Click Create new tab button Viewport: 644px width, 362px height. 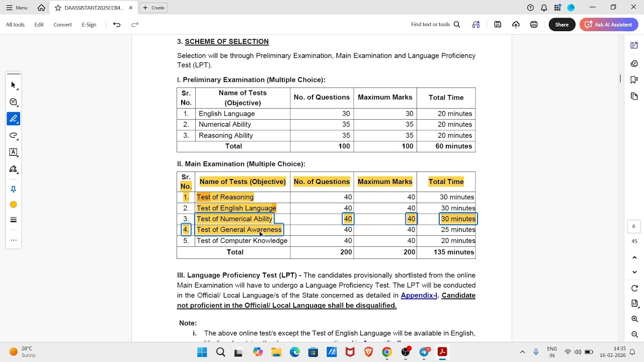point(153,8)
